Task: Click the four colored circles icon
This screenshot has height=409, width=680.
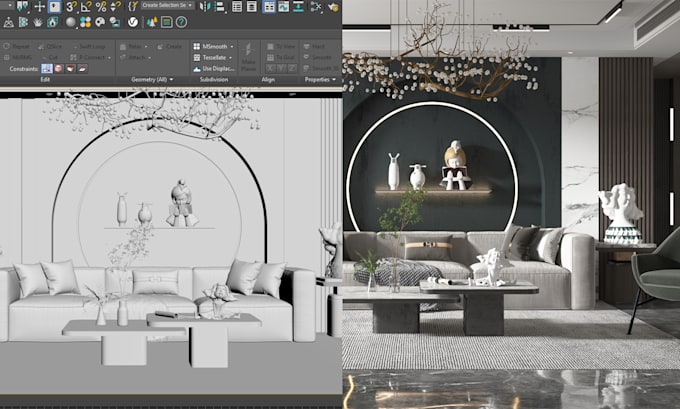Action: pyautogui.click(x=85, y=22)
